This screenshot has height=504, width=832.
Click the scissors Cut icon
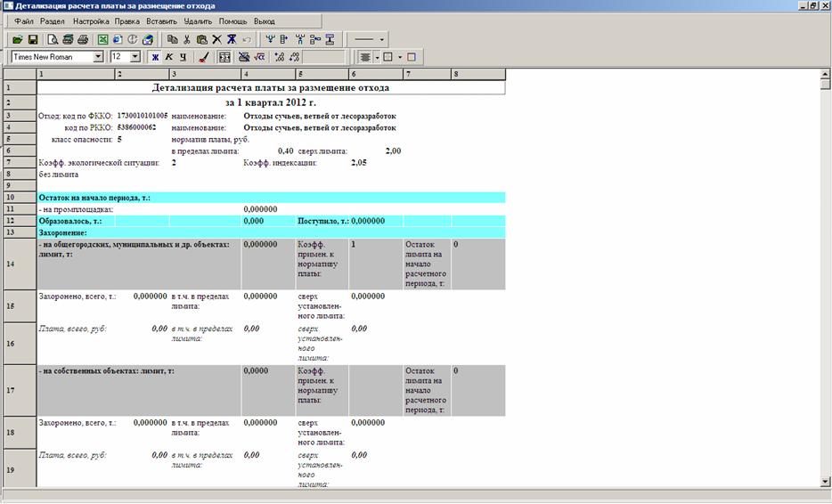(x=187, y=39)
